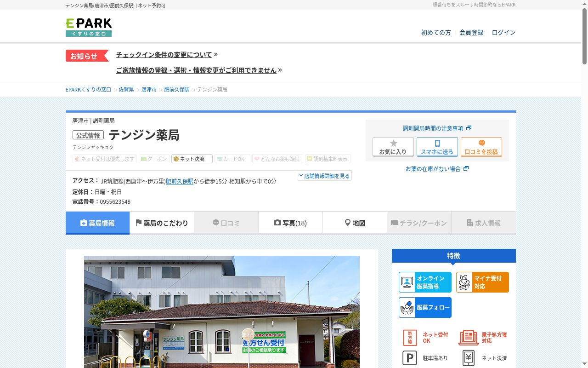Click the どんなお薬も準備 tag

(x=277, y=159)
